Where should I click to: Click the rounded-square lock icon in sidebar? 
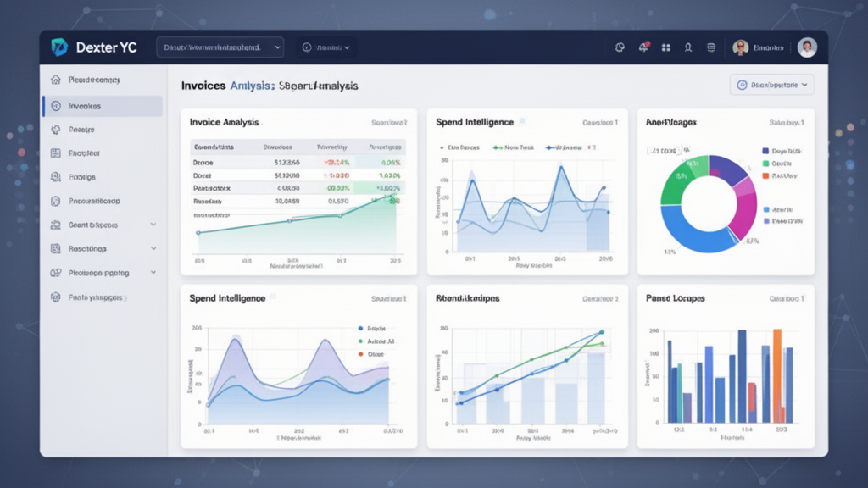click(56, 201)
